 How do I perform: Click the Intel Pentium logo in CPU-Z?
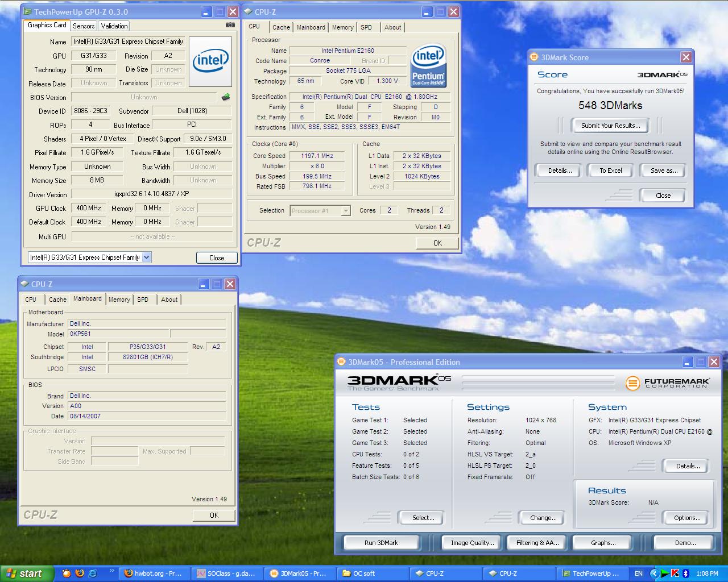pyautogui.click(x=428, y=66)
